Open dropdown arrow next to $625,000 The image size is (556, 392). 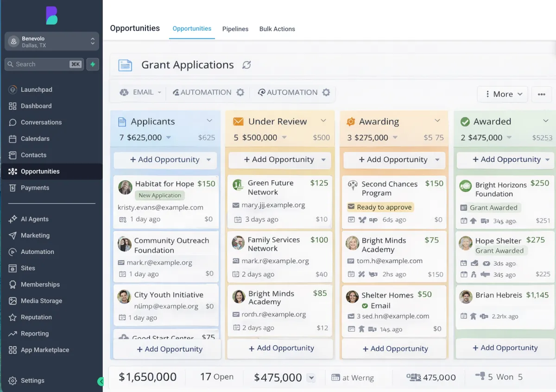[169, 138]
